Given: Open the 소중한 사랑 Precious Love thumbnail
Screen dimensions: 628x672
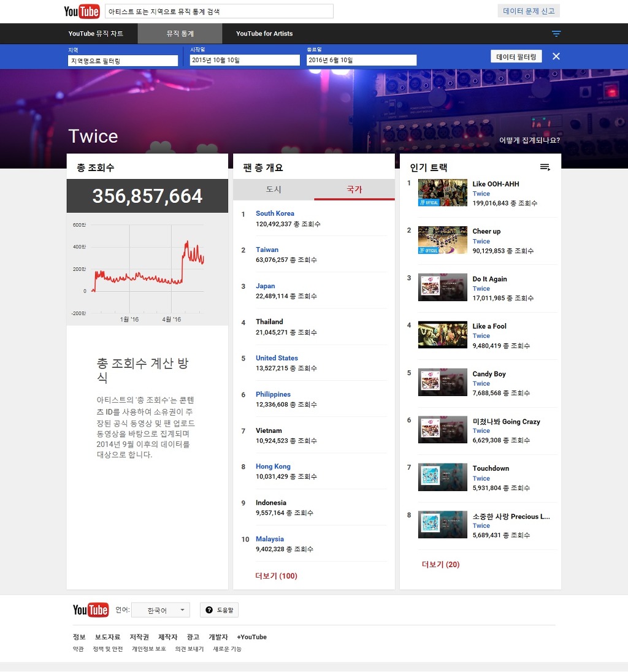Looking at the screenshot, I should pos(442,524).
